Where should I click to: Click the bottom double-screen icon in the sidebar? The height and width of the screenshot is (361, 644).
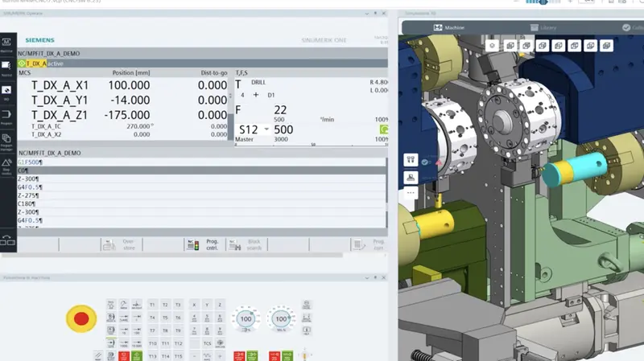pyautogui.click(x=7, y=240)
